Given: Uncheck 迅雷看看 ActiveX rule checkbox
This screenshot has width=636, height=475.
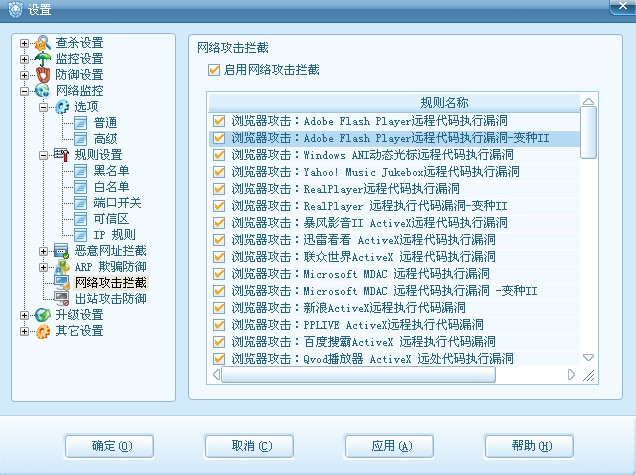Looking at the screenshot, I should [x=219, y=240].
